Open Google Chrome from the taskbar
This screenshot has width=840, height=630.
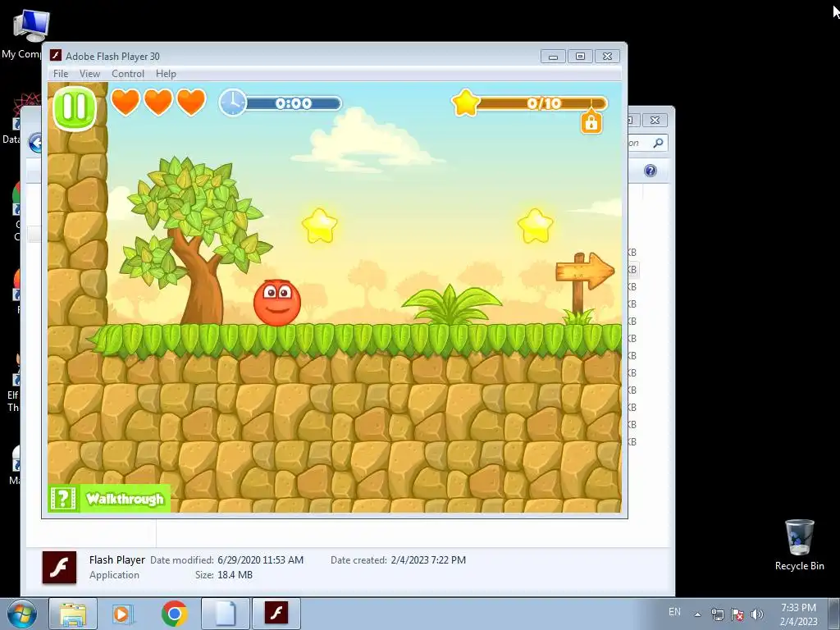pyautogui.click(x=175, y=614)
